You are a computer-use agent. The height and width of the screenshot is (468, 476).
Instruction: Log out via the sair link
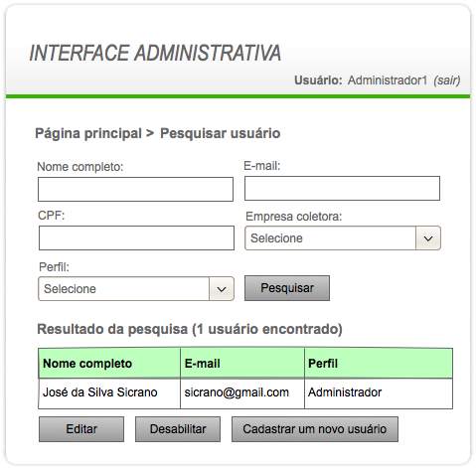(x=447, y=80)
